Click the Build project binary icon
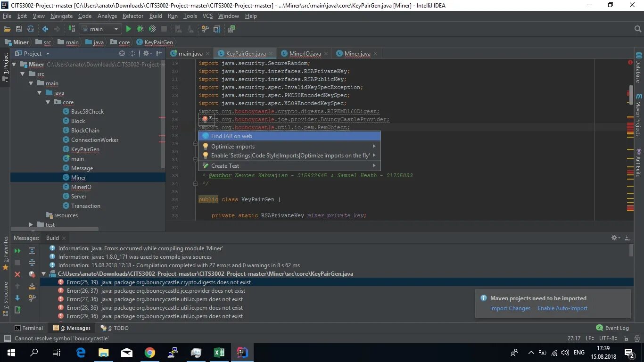 [72, 29]
